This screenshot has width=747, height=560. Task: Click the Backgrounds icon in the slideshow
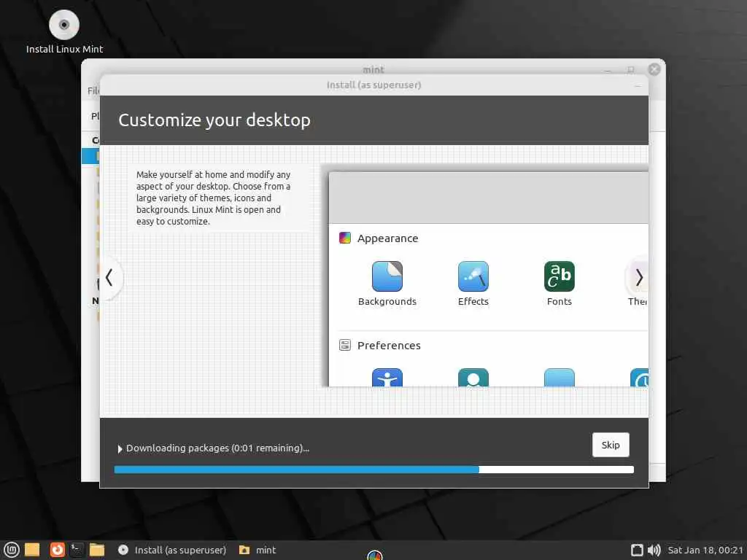coord(387,276)
